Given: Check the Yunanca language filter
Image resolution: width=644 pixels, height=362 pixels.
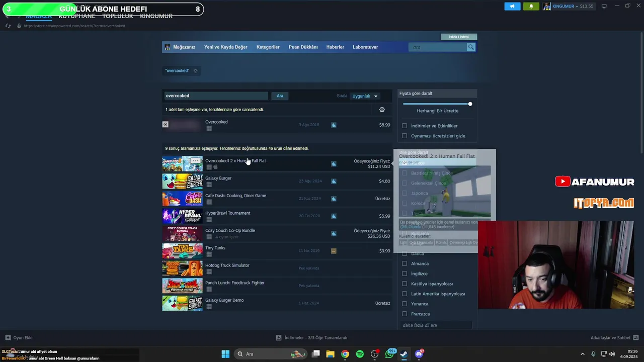Looking at the screenshot, I should [405, 304].
